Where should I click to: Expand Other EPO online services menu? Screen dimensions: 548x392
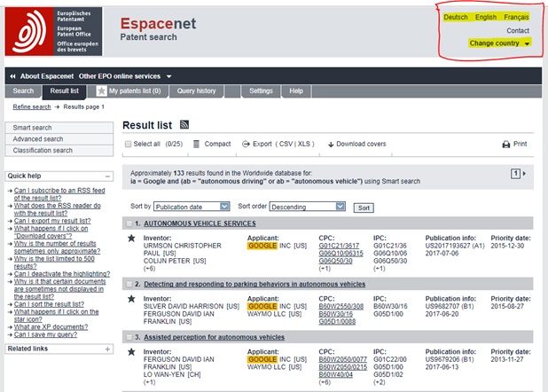125,76
